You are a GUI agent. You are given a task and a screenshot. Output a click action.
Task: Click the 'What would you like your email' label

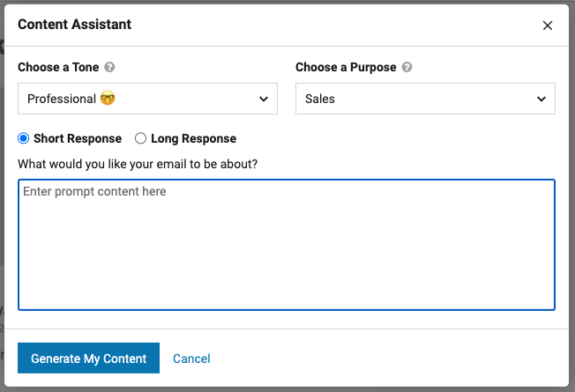coord(138,164)
